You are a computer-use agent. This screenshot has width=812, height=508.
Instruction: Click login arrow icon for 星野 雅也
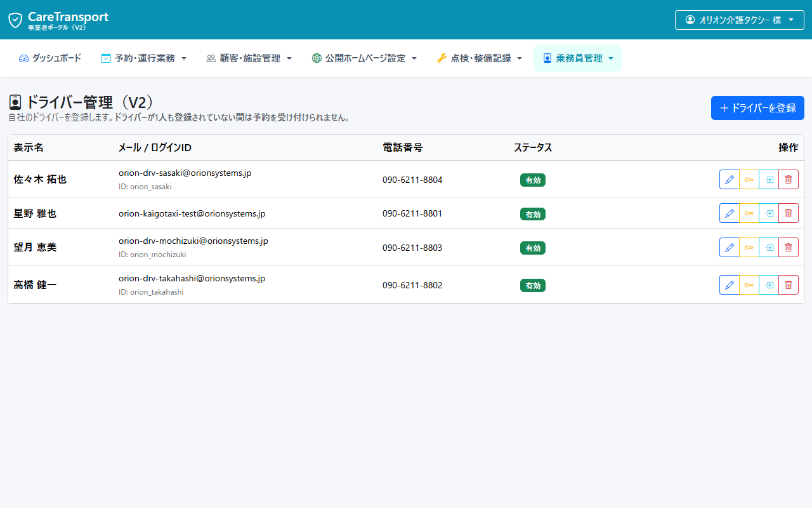769,213
